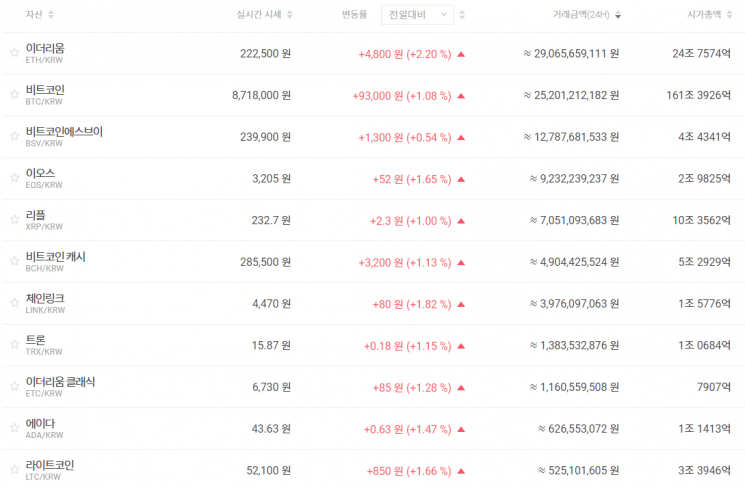Open the 전일대비 dropdown
745x488 pixels.
pyautogui.click(x=417, y=15)
